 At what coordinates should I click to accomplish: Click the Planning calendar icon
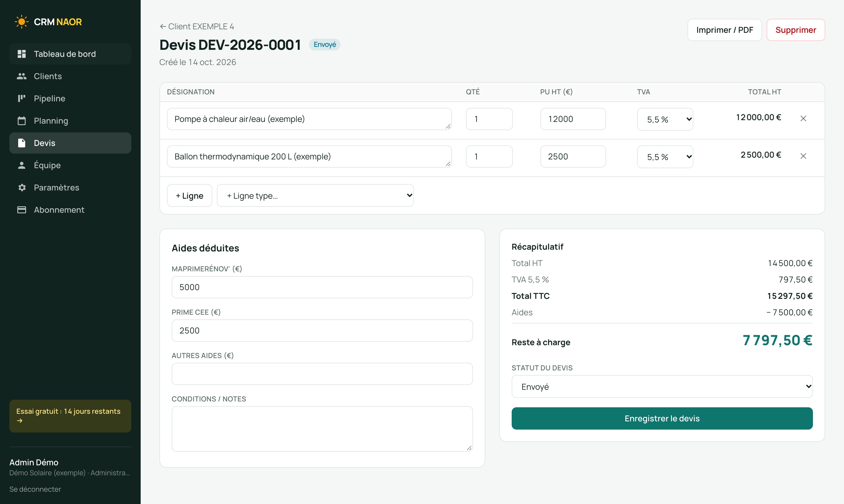22,120
